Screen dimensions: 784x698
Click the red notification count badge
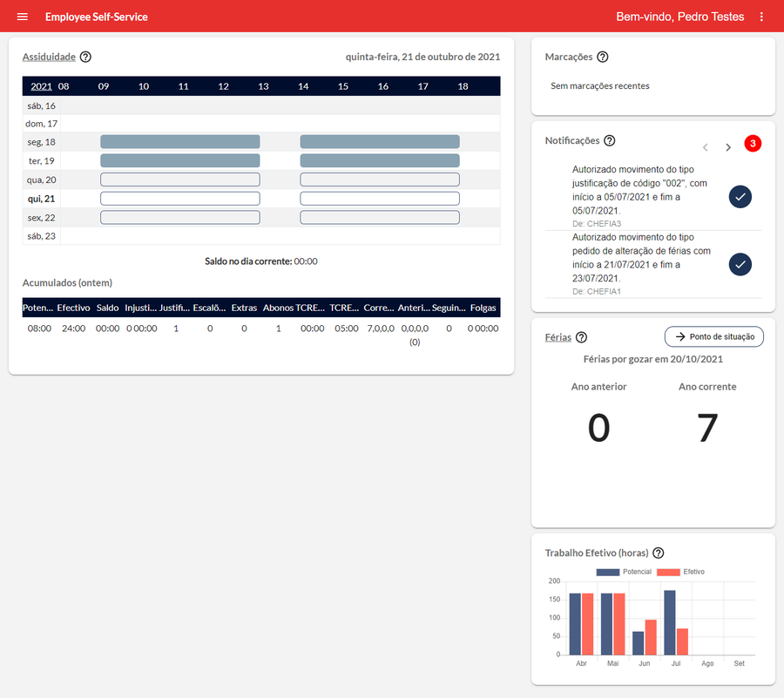click(753, 144)
